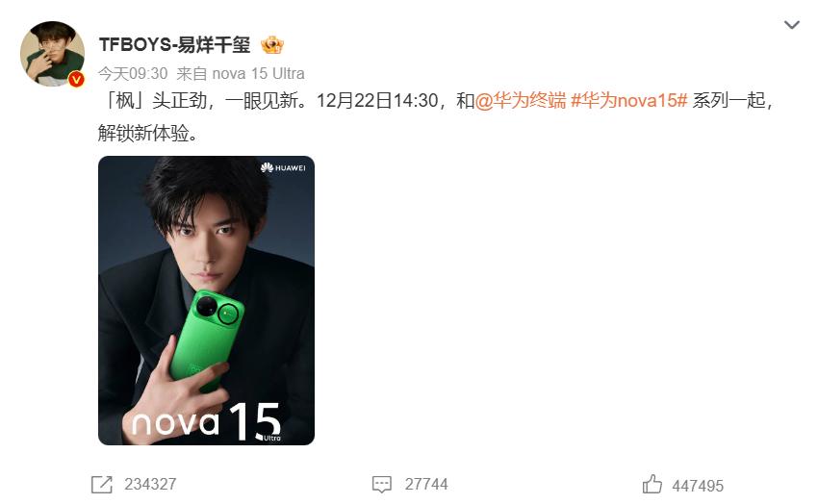Click the HUAWEI logo in the poster
Viewport: 818px width, 504px height.
coord(283,167)
